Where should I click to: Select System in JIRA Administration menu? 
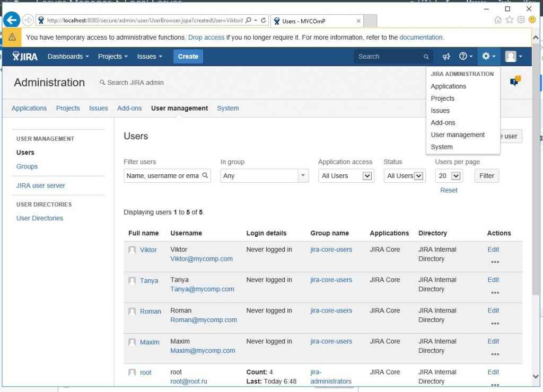click(442, 147)
